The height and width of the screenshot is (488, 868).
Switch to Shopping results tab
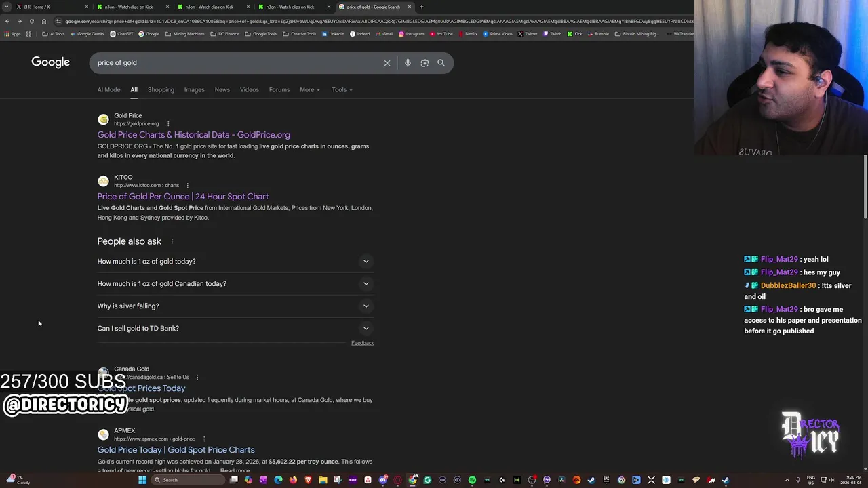click(x=161, y=89)
